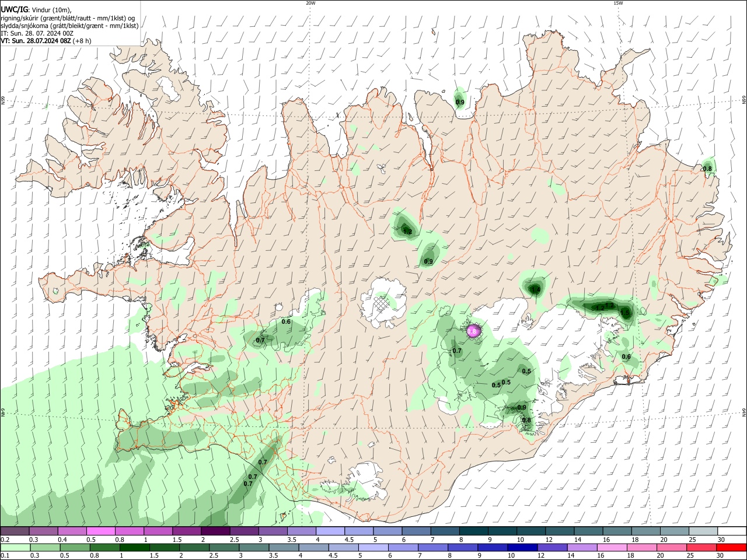Viewport: 747px width, 560px height.
Task: Select the valid time line 'VT: Sun. 28.07.2024 08Z (+8 h)'
Action: click(x=46, y=41)
